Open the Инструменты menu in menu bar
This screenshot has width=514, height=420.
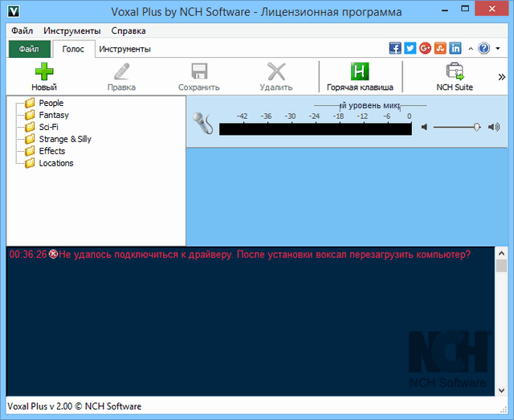(72, 31)
